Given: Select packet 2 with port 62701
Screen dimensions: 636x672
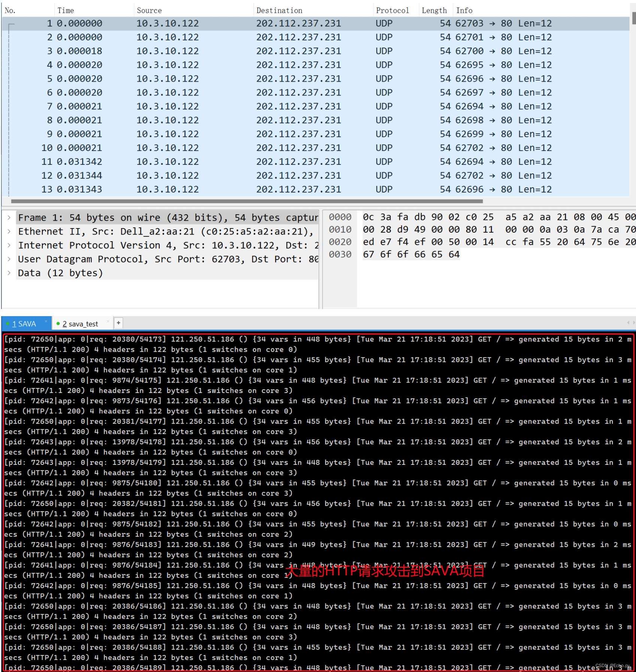Looking at the screenshot, I should click(x=315, y=37).
